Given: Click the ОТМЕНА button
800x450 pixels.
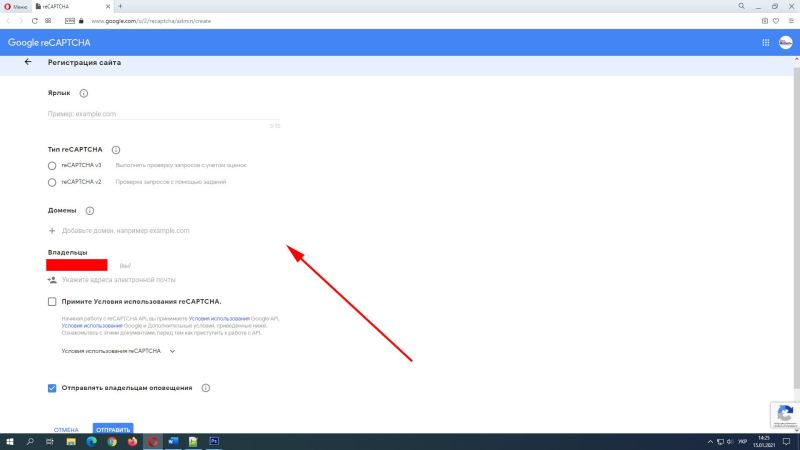Looking at the screenshot, I should click(x=66, y=430).
